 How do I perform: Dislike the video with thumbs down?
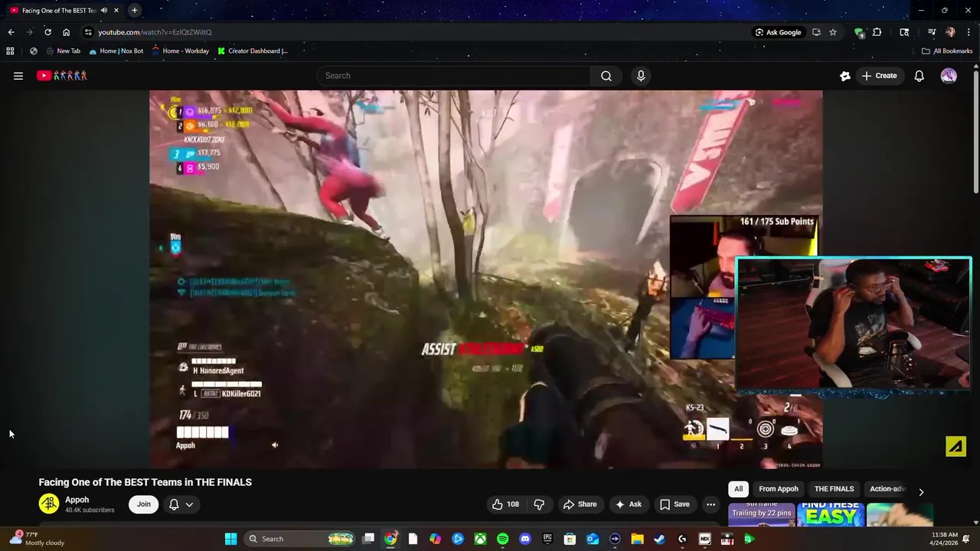pyautogui.click(x=539, y=504)
